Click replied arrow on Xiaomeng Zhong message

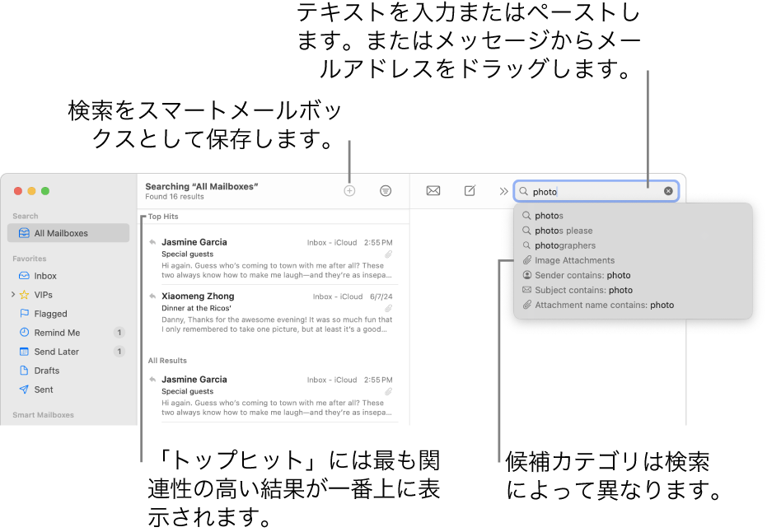152,296
